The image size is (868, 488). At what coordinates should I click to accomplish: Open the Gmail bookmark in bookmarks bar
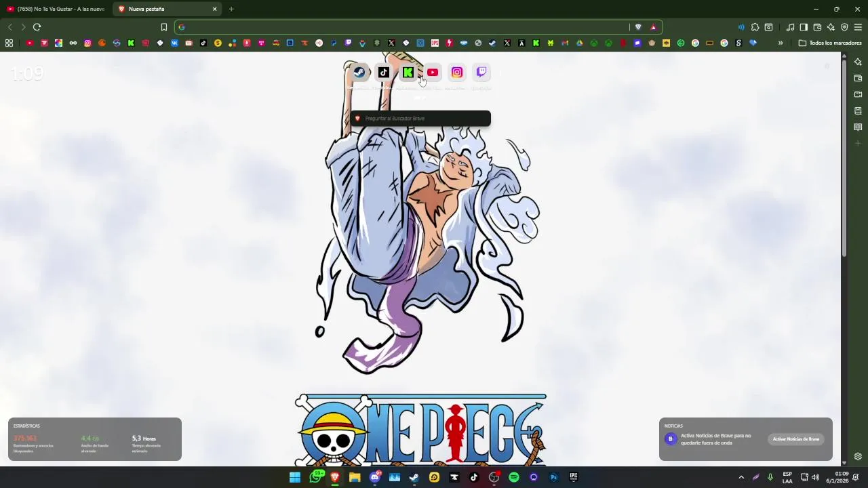click(565, 43)
